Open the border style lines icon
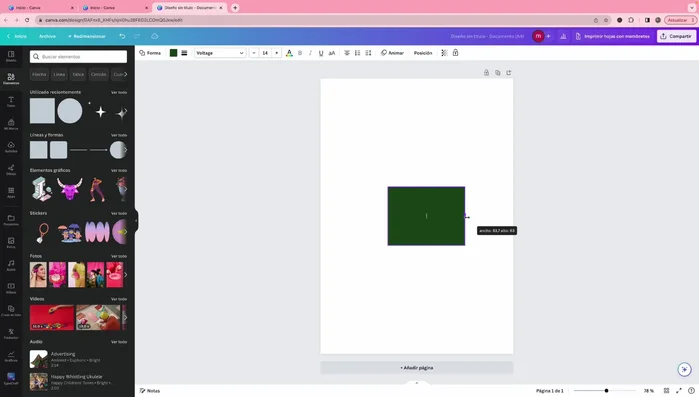 click(x=184, y=53)
